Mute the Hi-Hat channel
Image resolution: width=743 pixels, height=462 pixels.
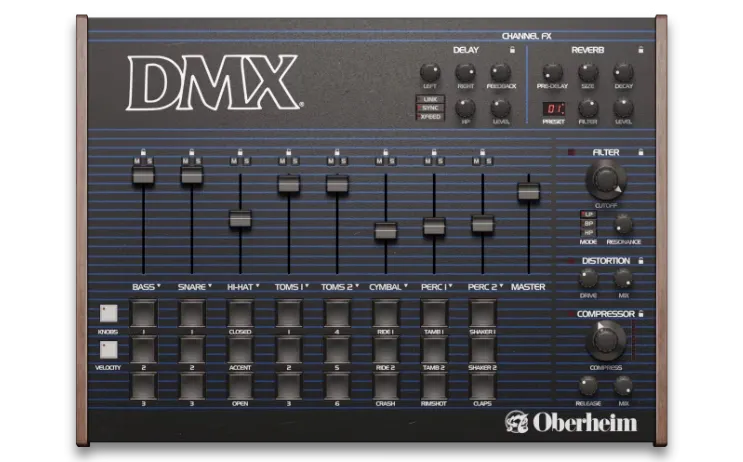point(234,162)
